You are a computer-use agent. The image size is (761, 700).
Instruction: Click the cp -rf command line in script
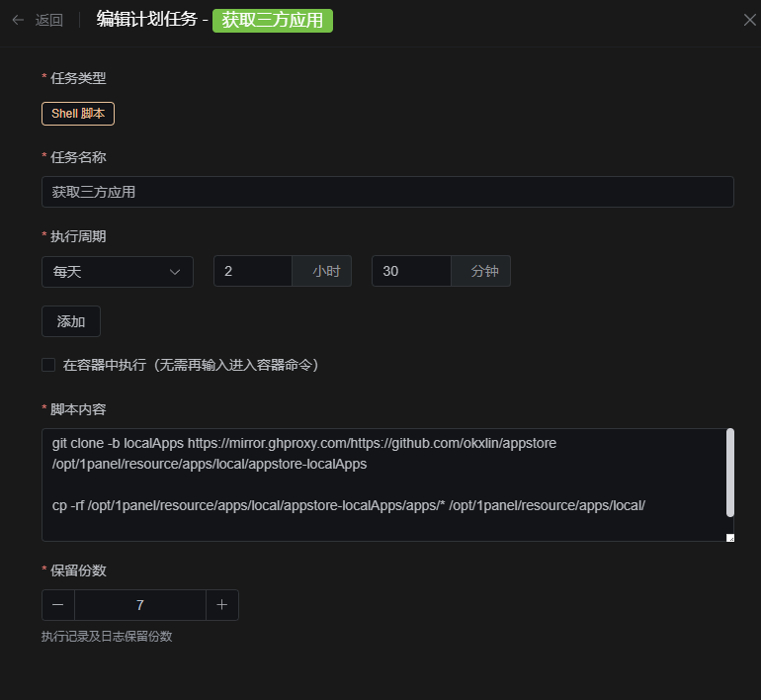[x=349, y=505]
